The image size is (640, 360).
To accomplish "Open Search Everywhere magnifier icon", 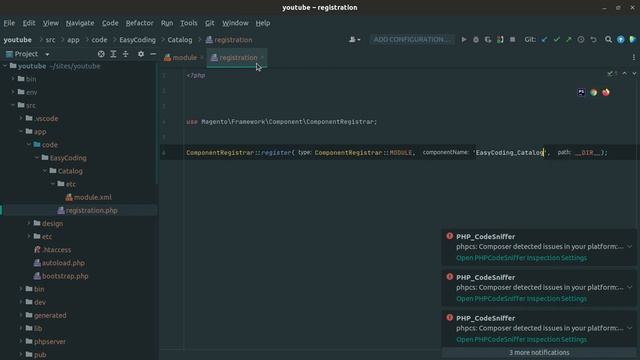I will click(x=608, y=40).
